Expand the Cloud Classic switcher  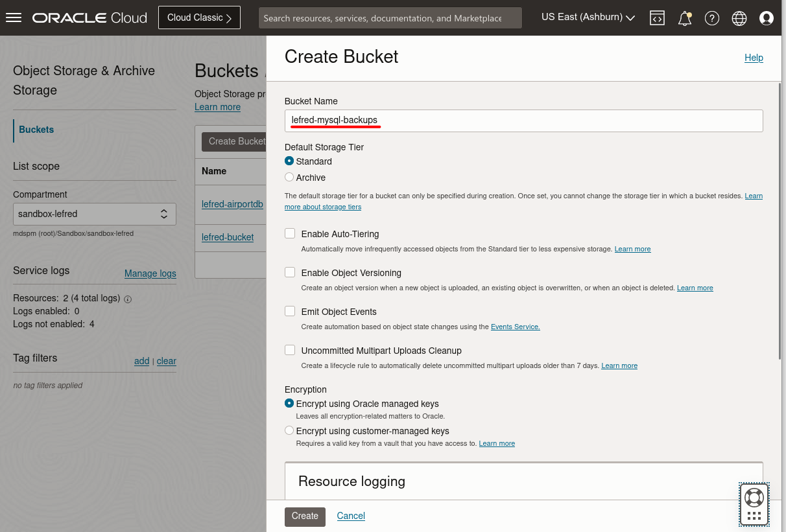199,17
